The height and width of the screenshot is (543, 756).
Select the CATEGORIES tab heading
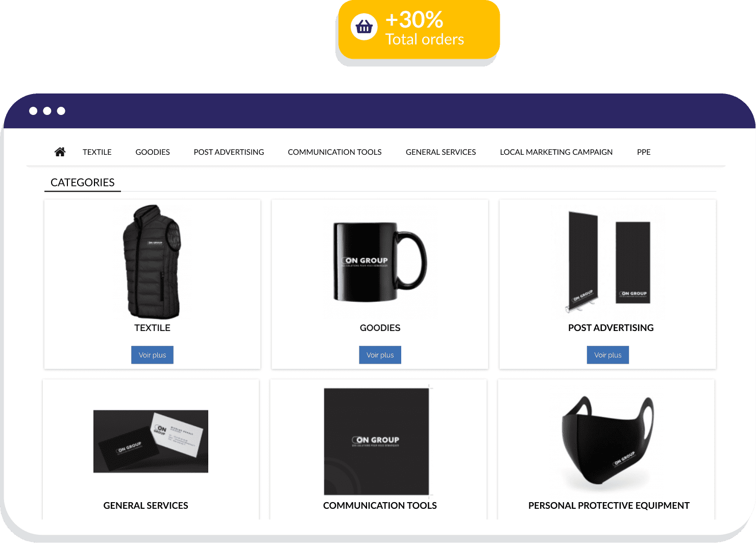[83, 182]
